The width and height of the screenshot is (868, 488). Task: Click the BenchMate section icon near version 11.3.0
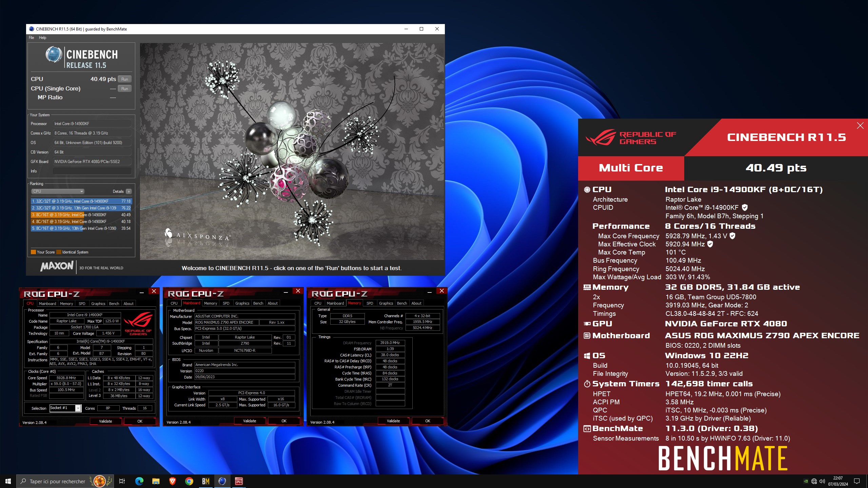pos(587,429)
